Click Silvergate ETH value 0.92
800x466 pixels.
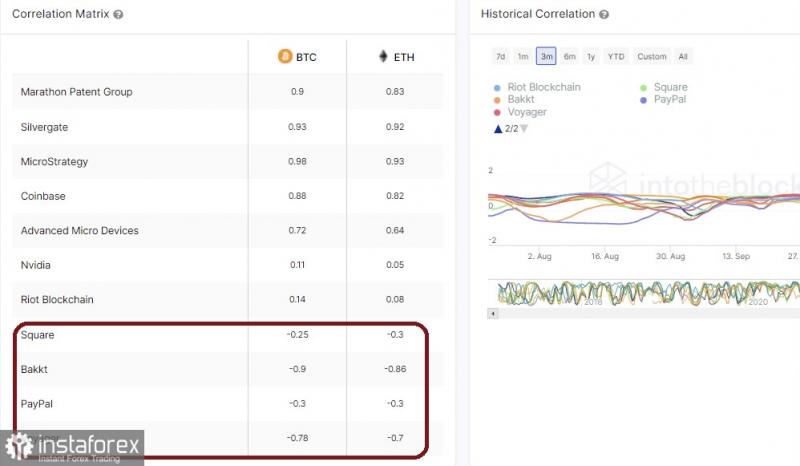coord(395,127)
